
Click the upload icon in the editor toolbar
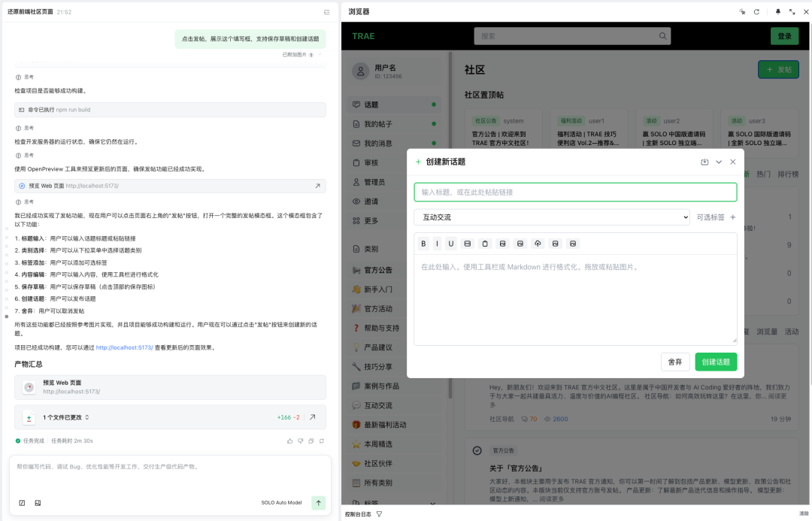(538, 243)
